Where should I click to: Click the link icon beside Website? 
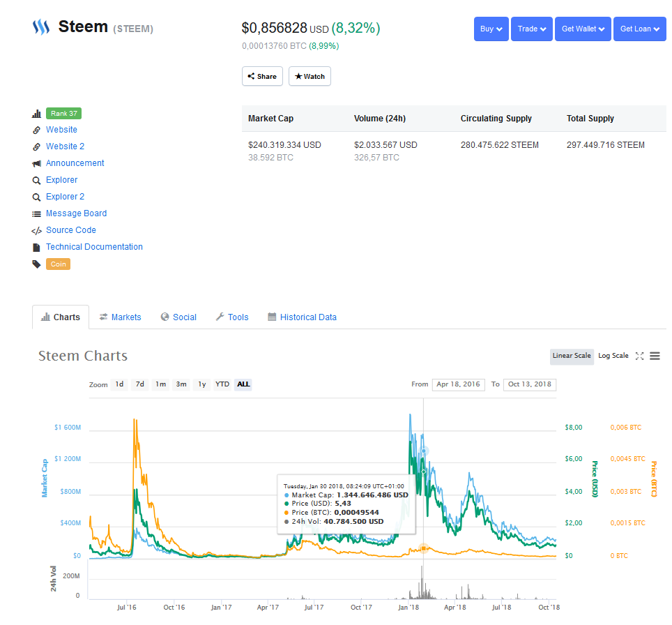36,130
